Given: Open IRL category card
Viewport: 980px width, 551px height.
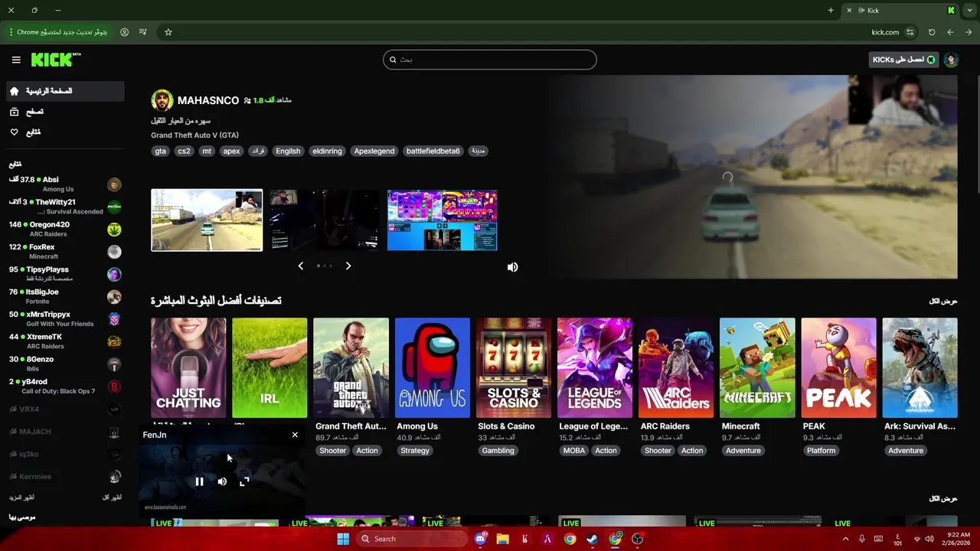Looking at the screenshot, I should pos(269,368).
